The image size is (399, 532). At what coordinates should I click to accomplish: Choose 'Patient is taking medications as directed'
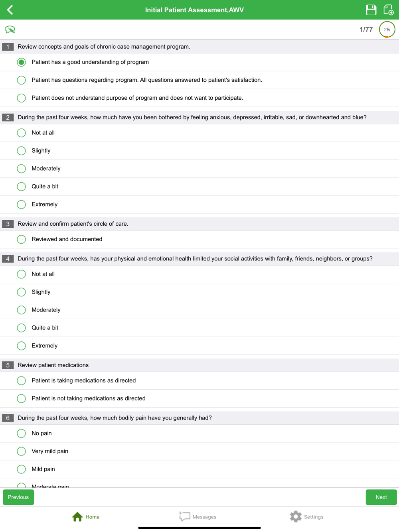pyautogui.click(x=22, y=380)
